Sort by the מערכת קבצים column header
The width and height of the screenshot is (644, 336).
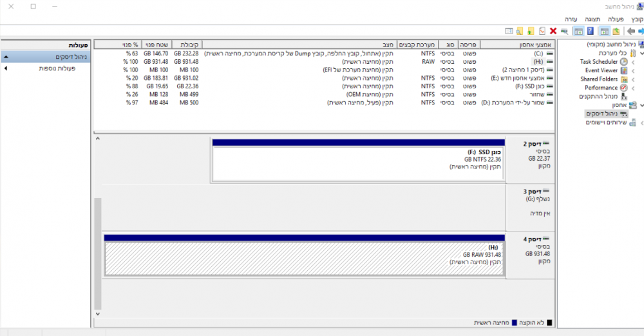click(417, 44)
